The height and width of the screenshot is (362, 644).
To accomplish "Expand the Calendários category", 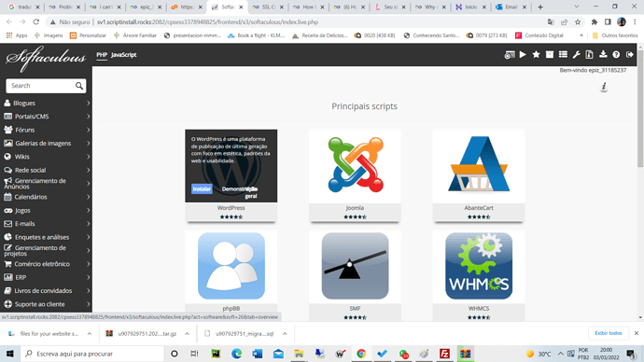I will pos(46,197).
